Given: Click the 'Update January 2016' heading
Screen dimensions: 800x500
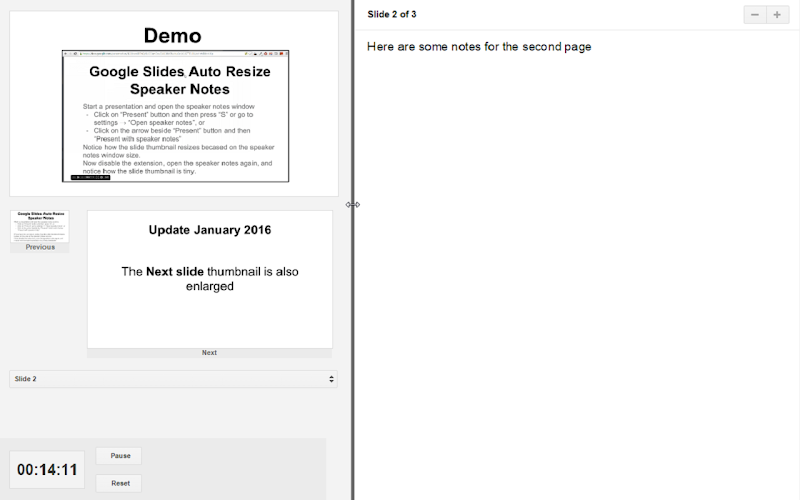Looking at the screenshot, I should (210, 230).
